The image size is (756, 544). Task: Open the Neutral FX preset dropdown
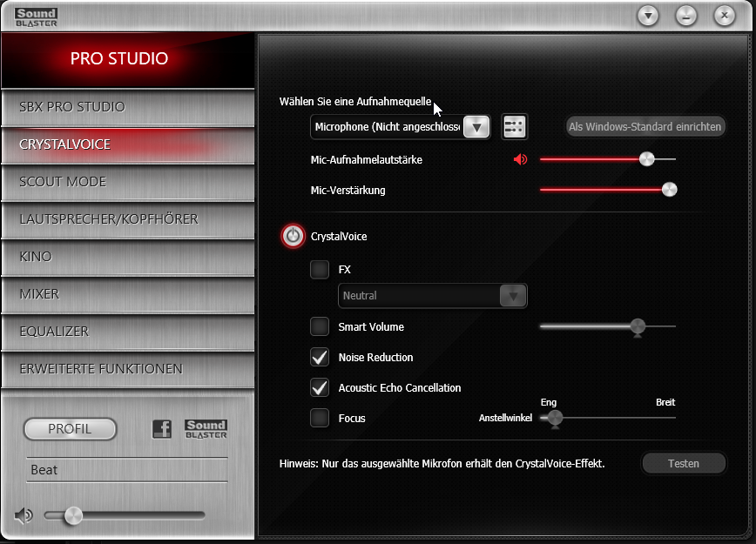coord(433,295)
